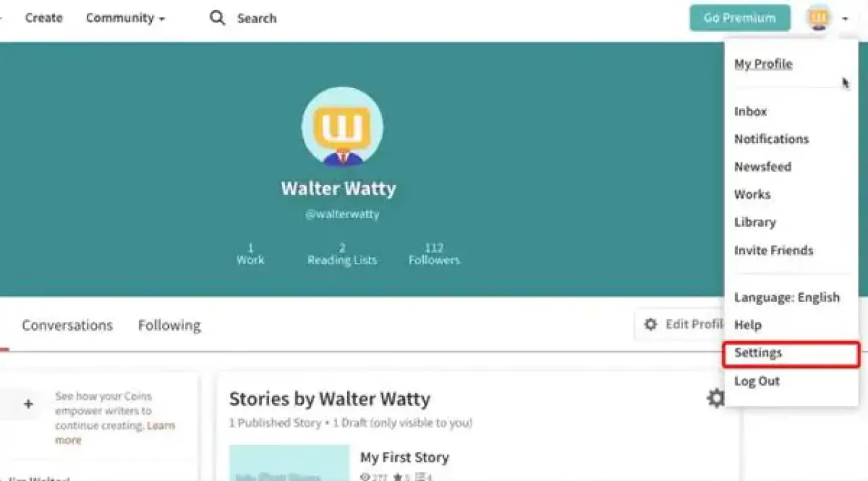Image resolution: width=868 pixels, height=481 pixels.
Task: Open the user avatar icon in header
Action: pyautogui.click(x=818, y=18)
